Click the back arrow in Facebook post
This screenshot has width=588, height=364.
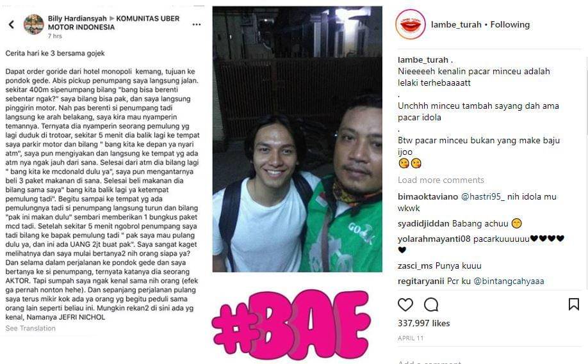12,25
